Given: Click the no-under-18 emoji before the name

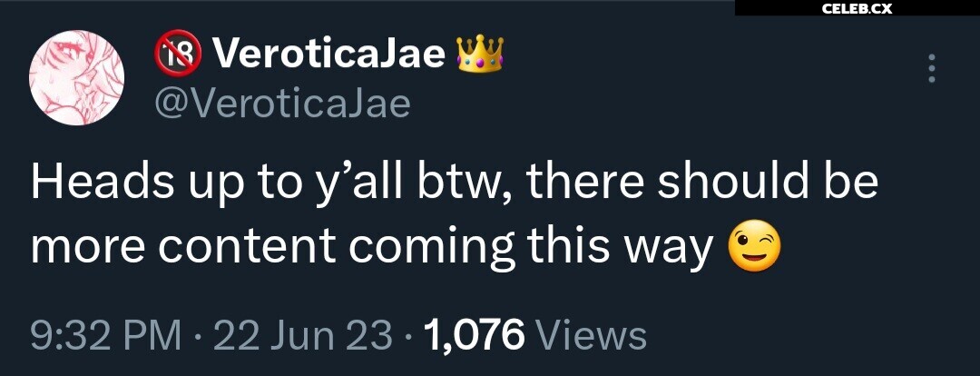Looking at the screenshot, I should [178, 54].
